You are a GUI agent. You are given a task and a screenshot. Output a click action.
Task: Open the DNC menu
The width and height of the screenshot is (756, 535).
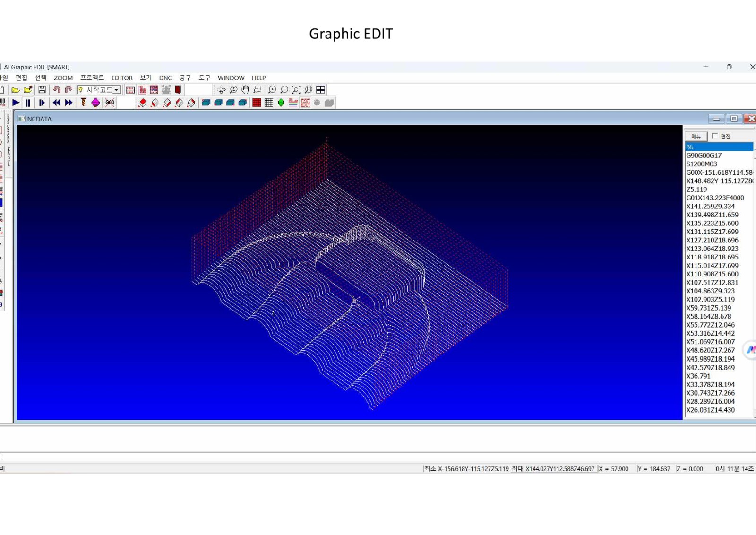point(165,78)
